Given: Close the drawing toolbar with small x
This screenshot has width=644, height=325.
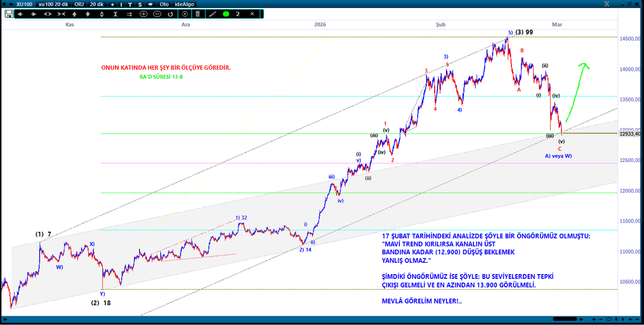Looking at the screenshot, I should (252, 14).
